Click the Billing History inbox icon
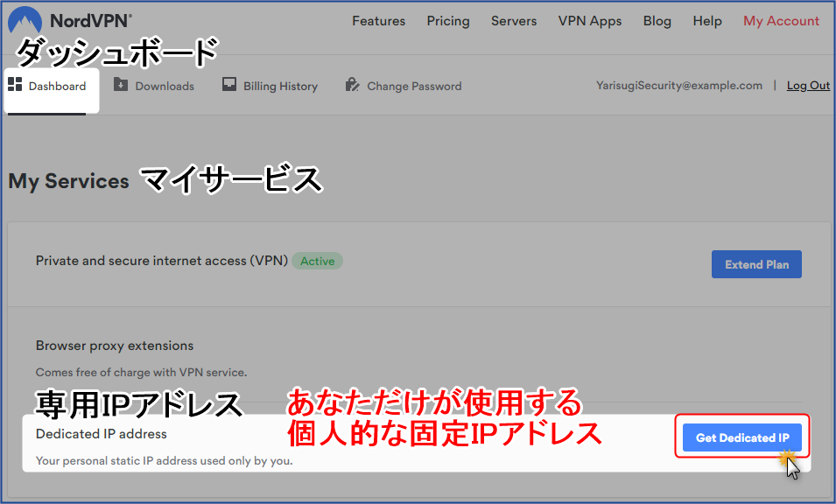 tap(229, 84)
